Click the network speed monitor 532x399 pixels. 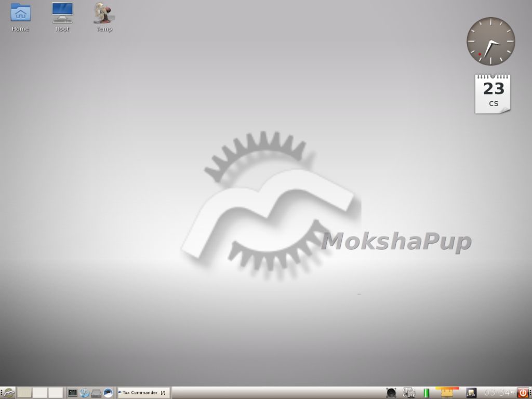tap(409, 393)
